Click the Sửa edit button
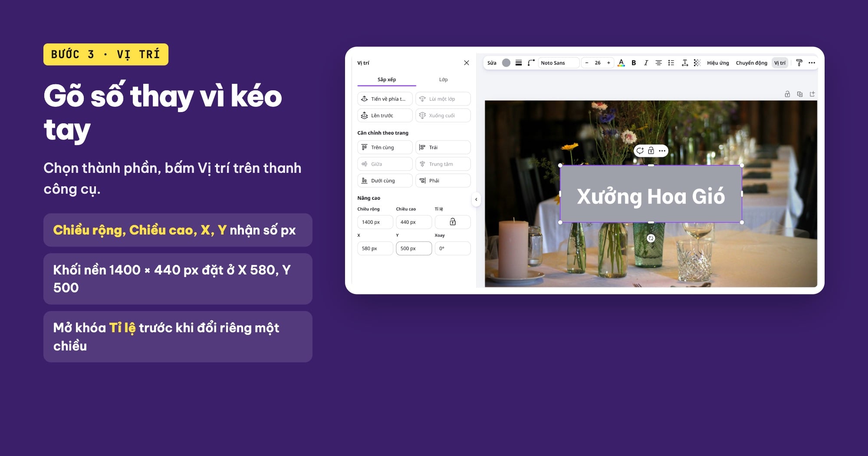This screenshot has width=868, height=456. pyautogui.click(x=492, y=63)
